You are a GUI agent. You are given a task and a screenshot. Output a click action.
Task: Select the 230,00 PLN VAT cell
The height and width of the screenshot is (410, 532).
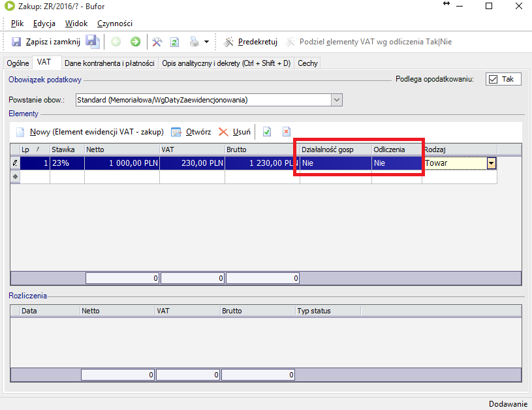tap(193, 163)
